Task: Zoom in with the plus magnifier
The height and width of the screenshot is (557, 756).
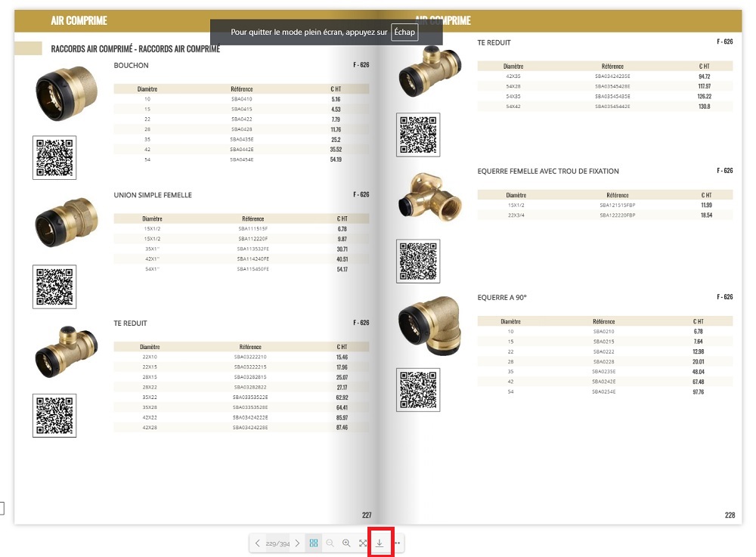Action: coord(346,543)
